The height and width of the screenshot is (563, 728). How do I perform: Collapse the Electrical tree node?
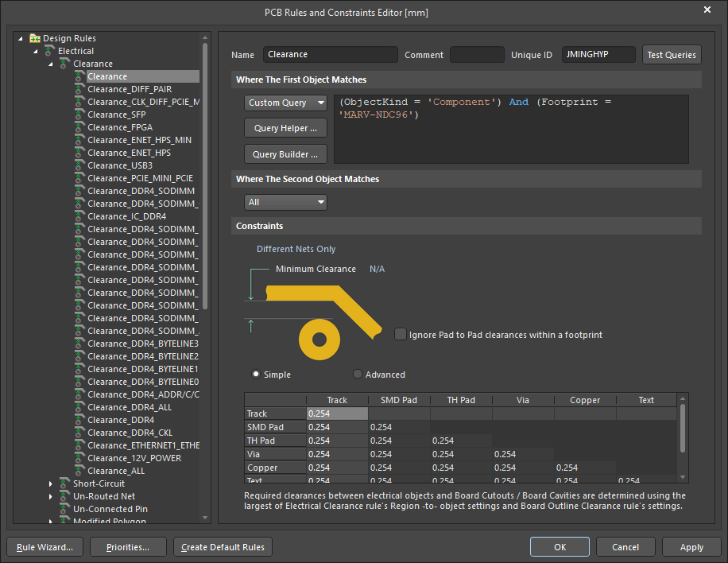click(36, 51)
